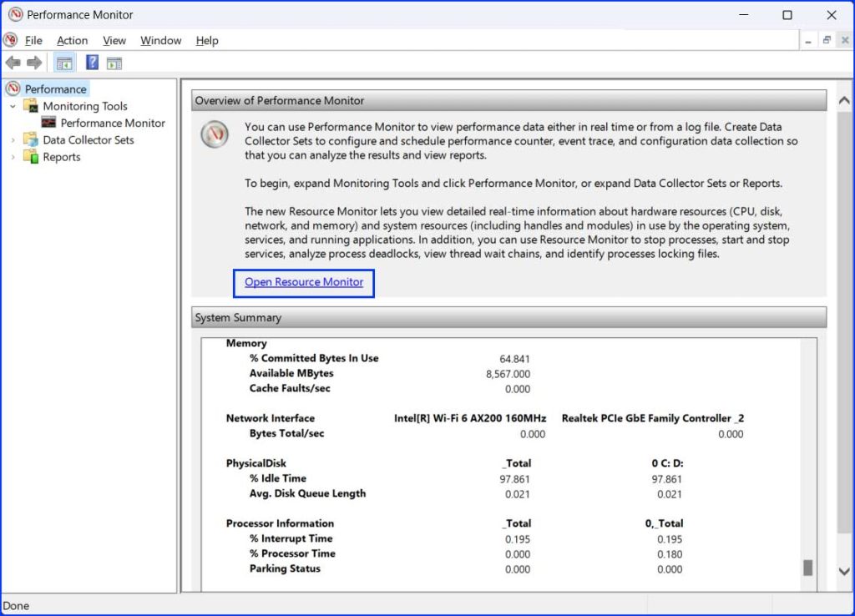Screen dimensions: 855x616
Task: Click the Network Interface section heading
Action: [271, 418]
